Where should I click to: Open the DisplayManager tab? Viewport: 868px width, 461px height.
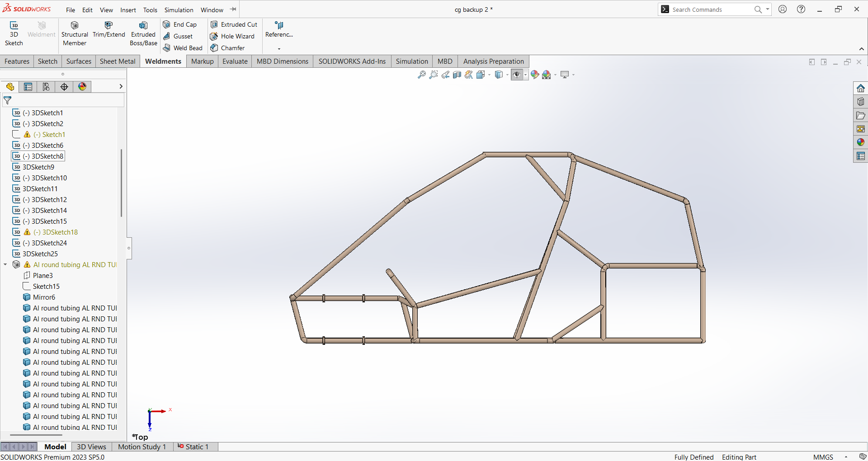click(82, 87)
